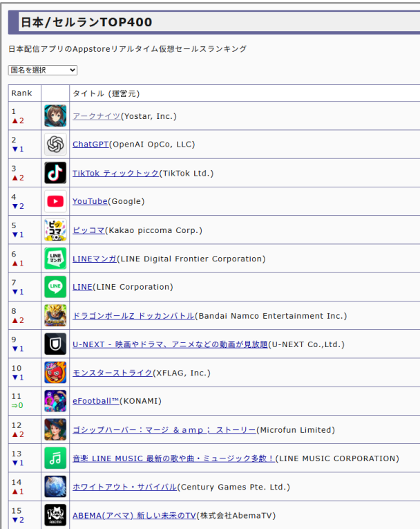Viewport: 420px width, 529px height.
Task: Click the LINE MUSIC note icon
Action: (x=55, y=458)
